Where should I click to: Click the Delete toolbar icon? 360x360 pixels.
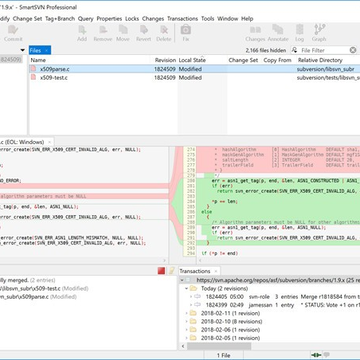164,30
